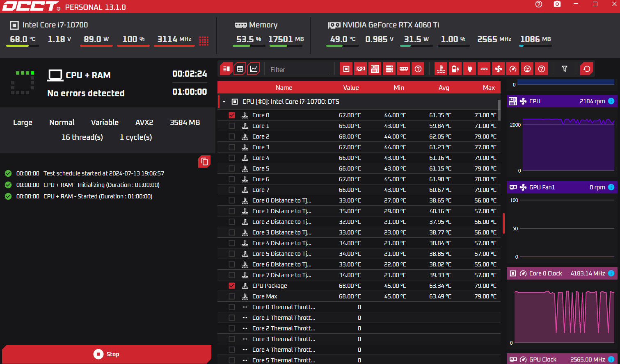Viewport: 620px width, 364px height.
Task: Toggle the battery sensor filter icon
Action: click(455, 69)
